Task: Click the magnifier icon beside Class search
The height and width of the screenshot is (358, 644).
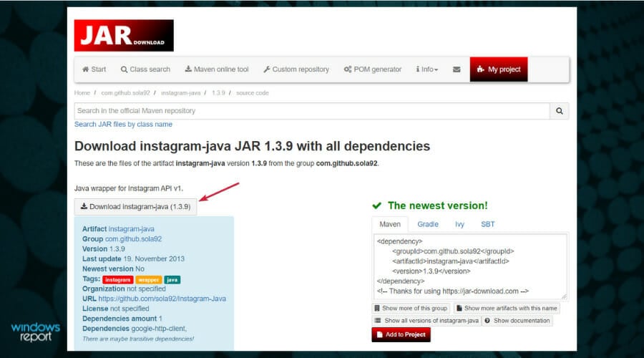Action: (124, 69)
